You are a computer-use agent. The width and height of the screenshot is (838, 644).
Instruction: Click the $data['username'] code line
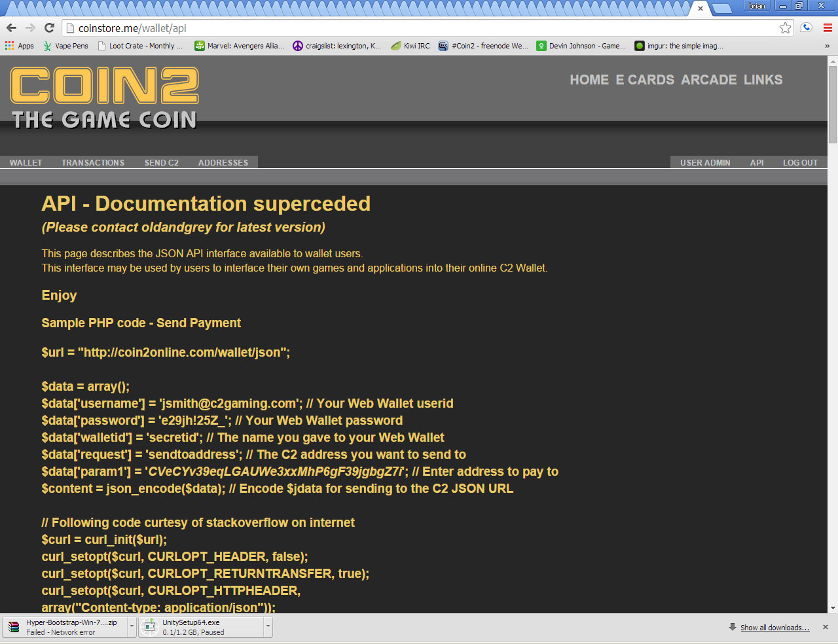tap(247, 403)
